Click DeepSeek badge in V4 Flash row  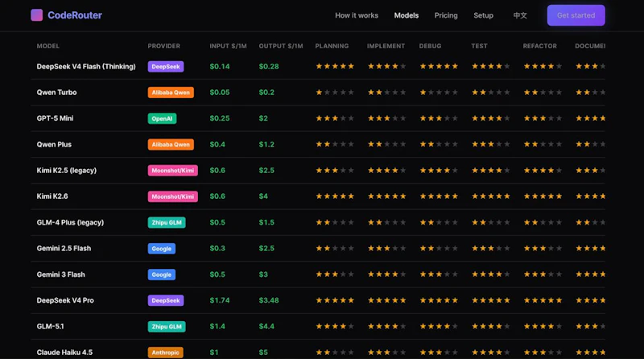166,67
